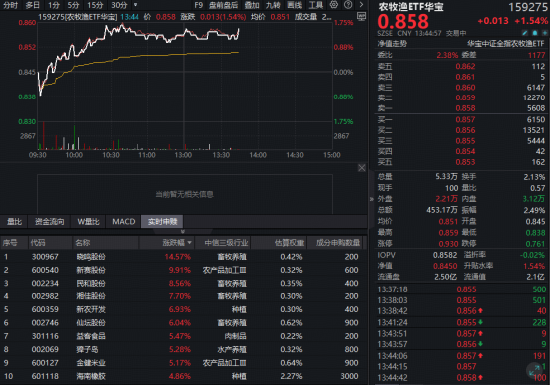Expand more toolbar options chevron
The height and width of the screenshot is (385, 550).
point(361,5)
